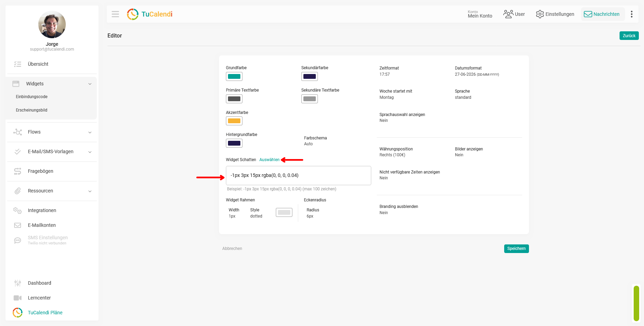Click the Dashboard sliders icon
This screenshot has height=326, width=644.
[x=18, y=283]
